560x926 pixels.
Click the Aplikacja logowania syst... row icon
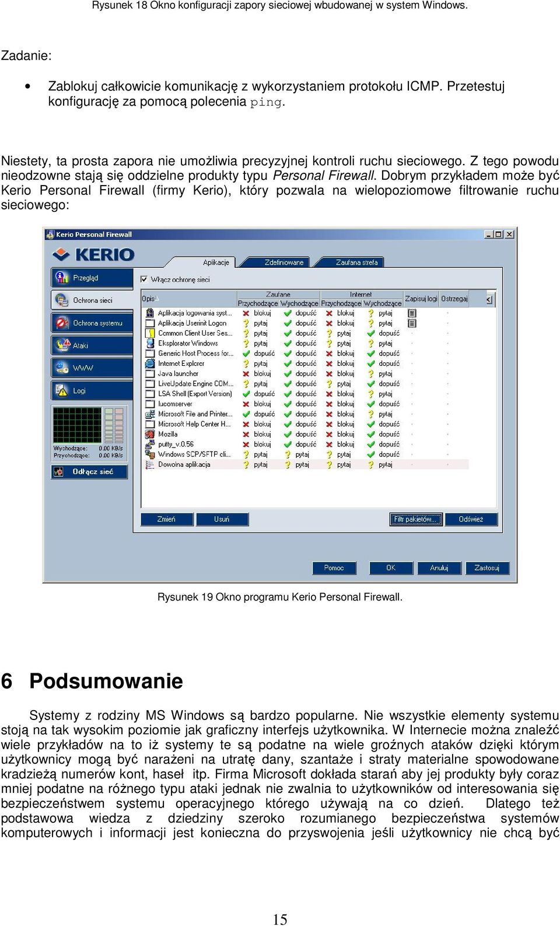point(149,313)
